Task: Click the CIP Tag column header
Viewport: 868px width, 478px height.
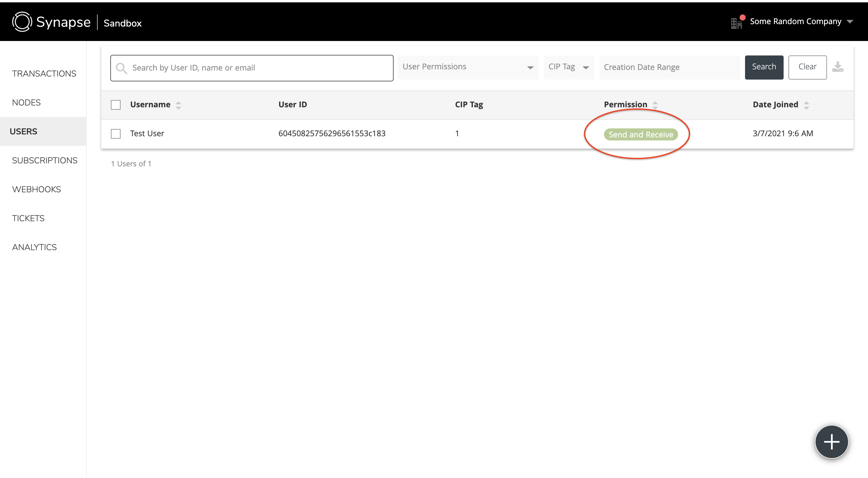Action: (469, 105)
